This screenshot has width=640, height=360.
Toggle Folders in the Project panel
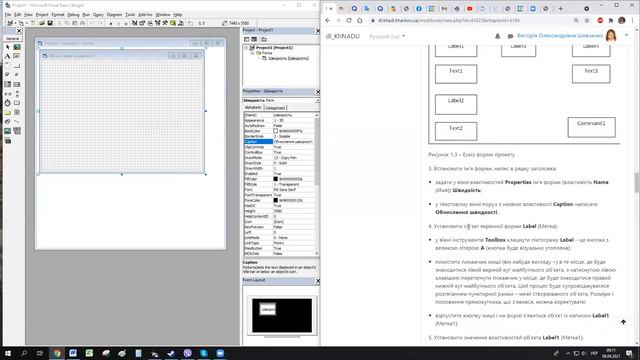click(x=264, y=39)
